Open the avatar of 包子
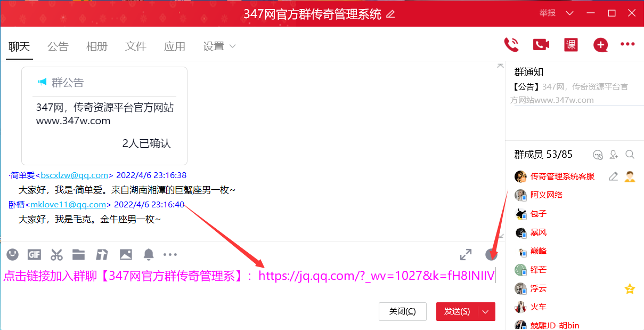Viewport: 644px width, 330px height. pos(520,214)
